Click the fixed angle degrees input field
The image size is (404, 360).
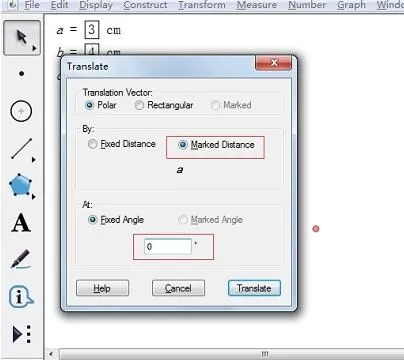click(x=168, y=247)
